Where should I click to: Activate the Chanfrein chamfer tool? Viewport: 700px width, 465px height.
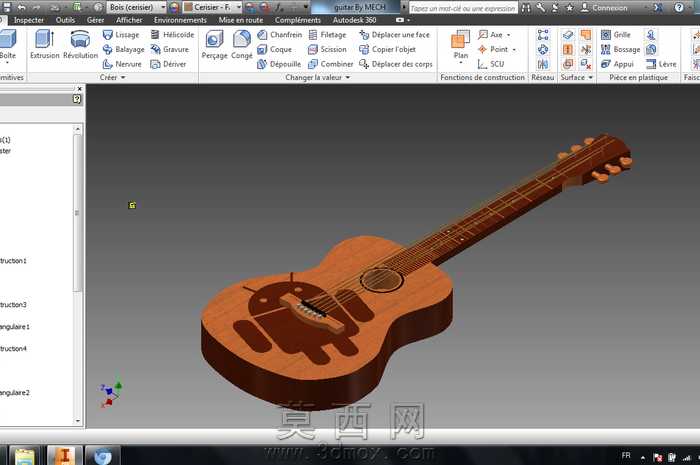pos(280,34)
